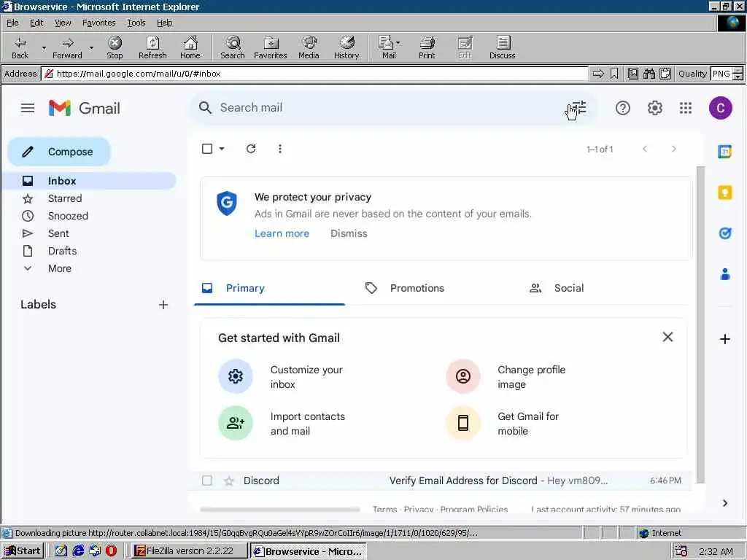
Task: Open Gmail settings gear icon
Action: [x=654, y=108]
